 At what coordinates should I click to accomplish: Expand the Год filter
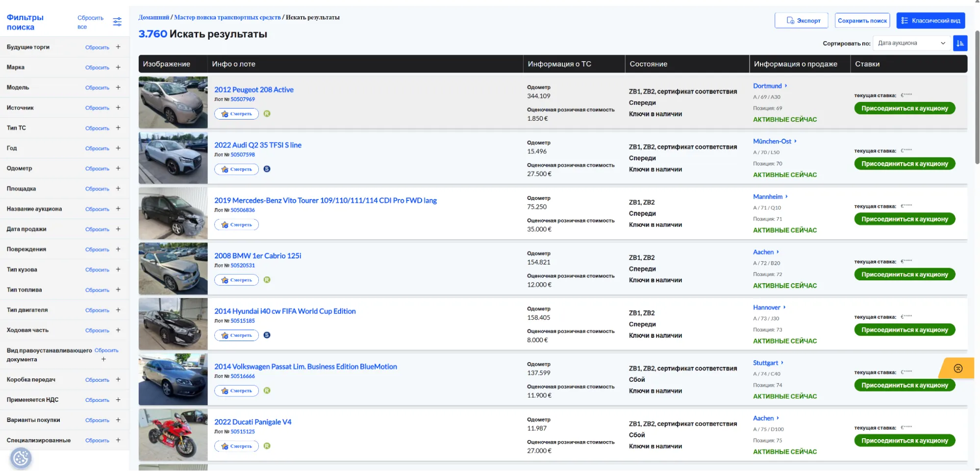coord(118,148)
